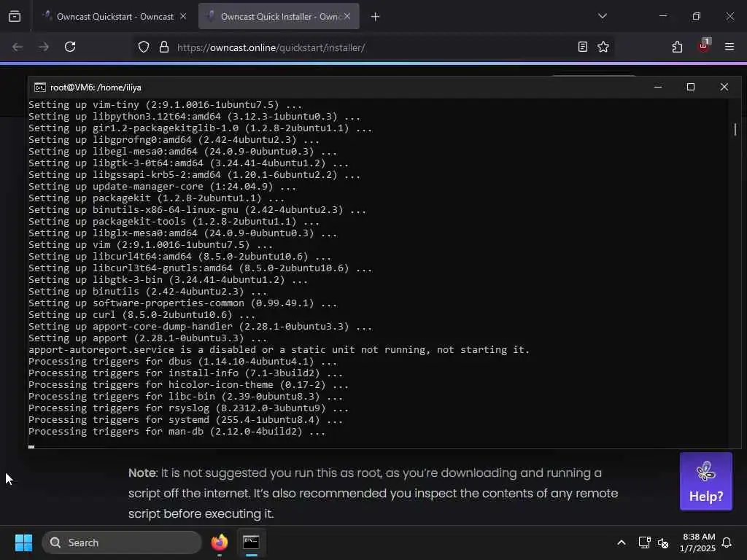Click 'Processing triggers for systemd' line
Image resolution: width=747 pixels, height=560 pixels.
(185, 420)
